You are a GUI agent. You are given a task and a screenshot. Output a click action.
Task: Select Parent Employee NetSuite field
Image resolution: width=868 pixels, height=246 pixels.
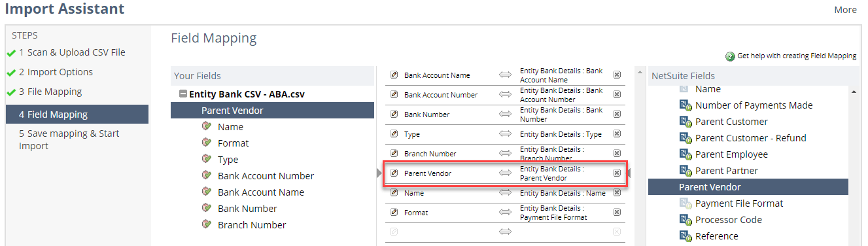731,154
